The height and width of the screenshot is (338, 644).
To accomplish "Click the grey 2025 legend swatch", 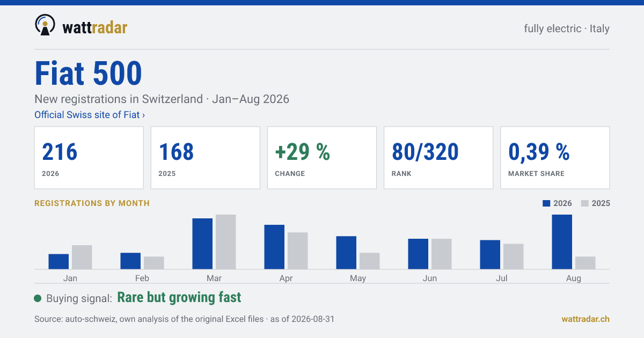I will click(586, 203).
